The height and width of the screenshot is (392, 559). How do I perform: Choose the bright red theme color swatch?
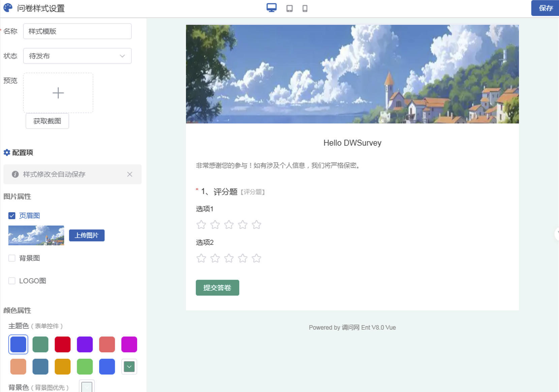pyautogui.click(x=63, y=344)
